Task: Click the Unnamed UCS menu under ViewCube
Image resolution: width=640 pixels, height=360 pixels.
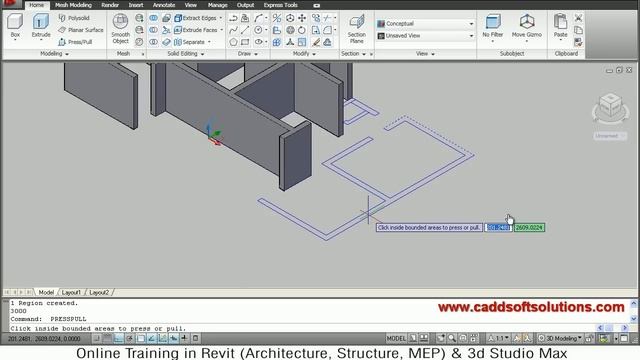Action: pyautogui.click(x=610, y=136)
